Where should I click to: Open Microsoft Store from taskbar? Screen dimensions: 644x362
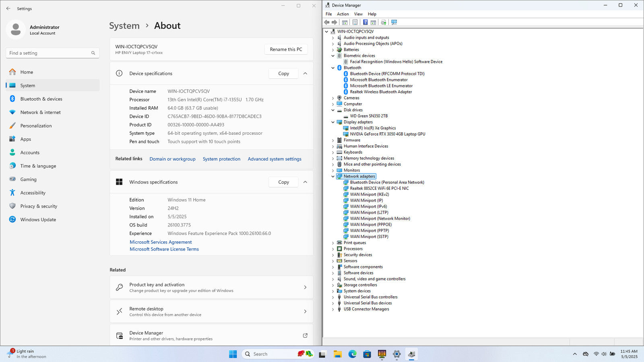point(367,354)
